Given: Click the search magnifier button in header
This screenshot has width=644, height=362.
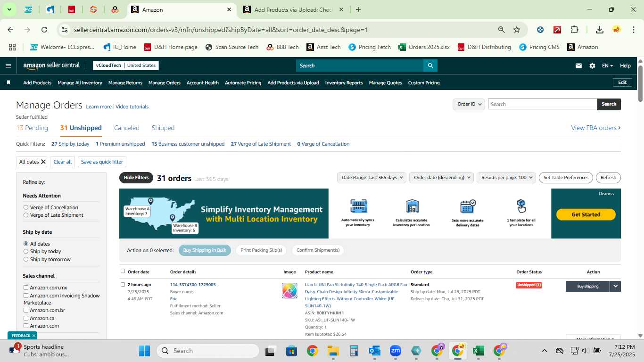Looking at the screenshot, I should 430,66.
